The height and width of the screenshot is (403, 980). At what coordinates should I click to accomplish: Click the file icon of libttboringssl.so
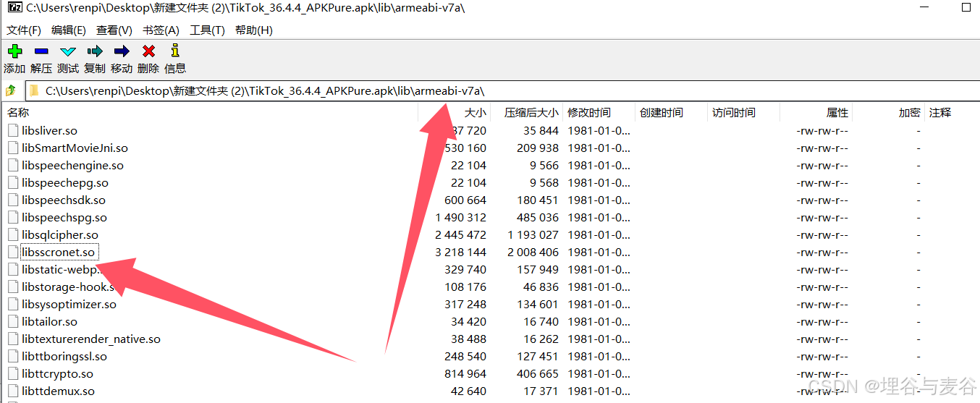click(13, 356)
